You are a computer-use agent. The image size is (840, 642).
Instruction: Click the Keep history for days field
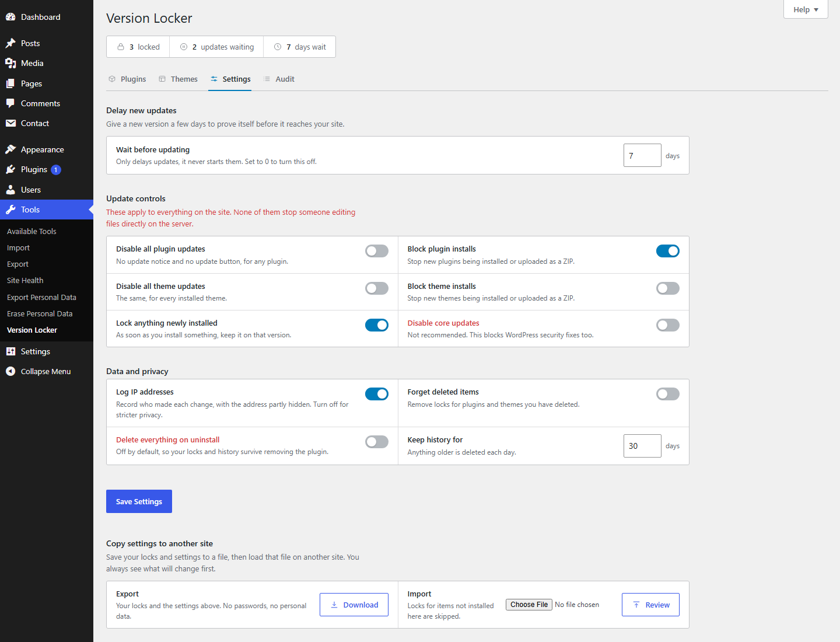[x=642, y=446]
